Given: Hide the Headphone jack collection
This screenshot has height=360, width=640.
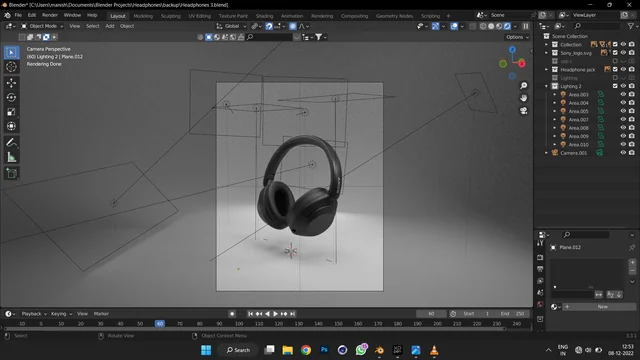Looking at the screenshot, I should click(x=623, y=69).
